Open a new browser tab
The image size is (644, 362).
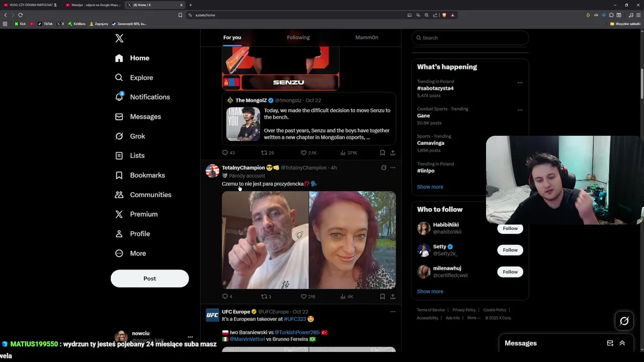coord(191,5)
